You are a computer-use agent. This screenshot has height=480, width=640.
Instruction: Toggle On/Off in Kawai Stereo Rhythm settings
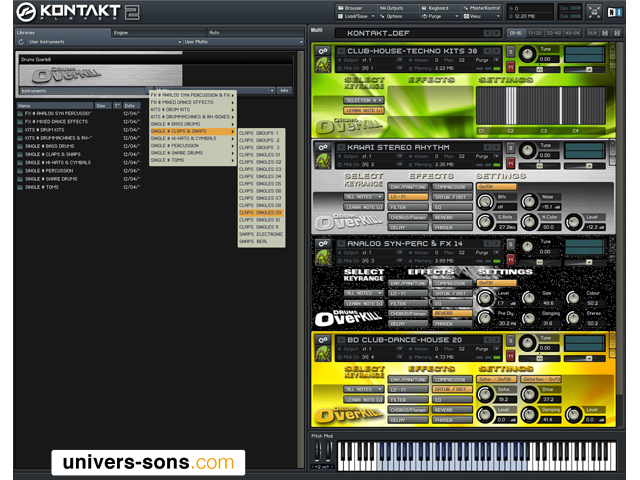[496, 187]
